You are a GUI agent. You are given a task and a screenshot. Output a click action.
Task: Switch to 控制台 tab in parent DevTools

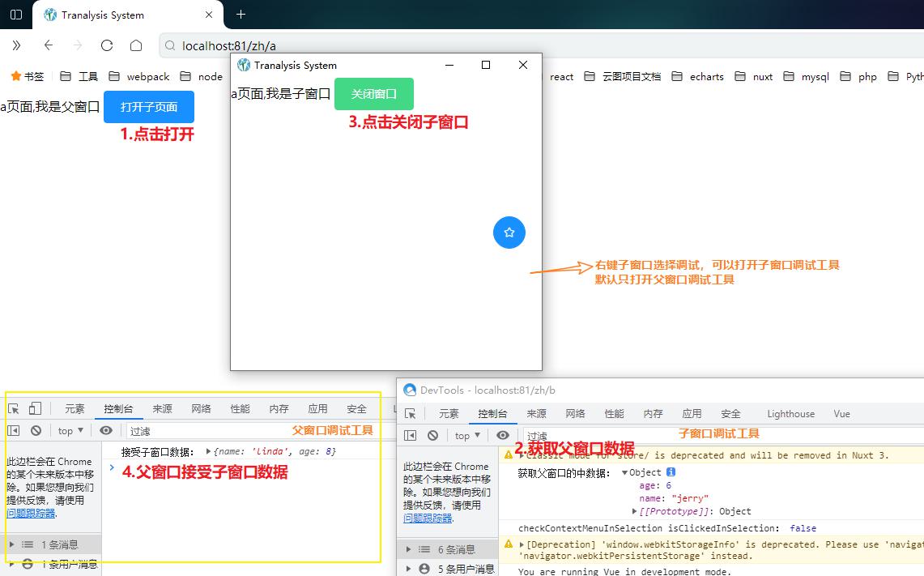(118, 408)
